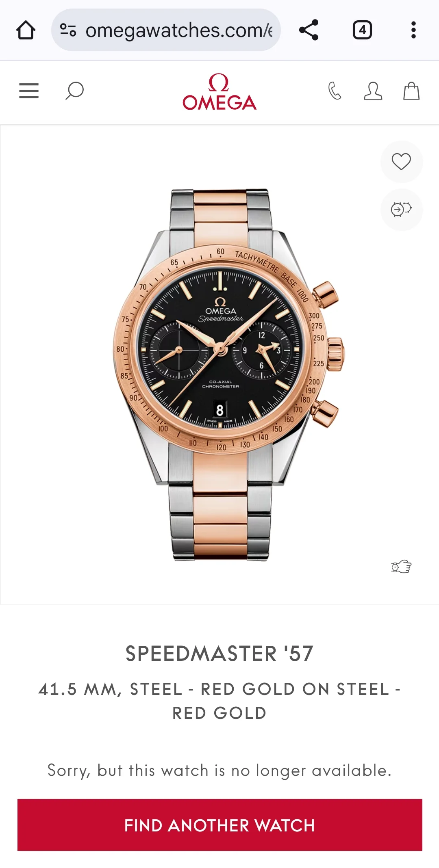Tap the phone contact icon
Image resolution: width=439 pixels, height=868 pixels.
point(335,91)
